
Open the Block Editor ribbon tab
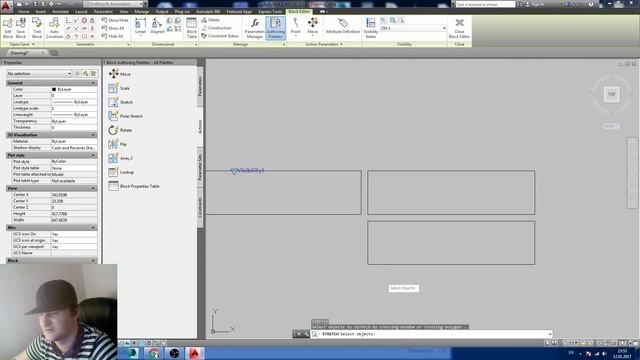299,11
